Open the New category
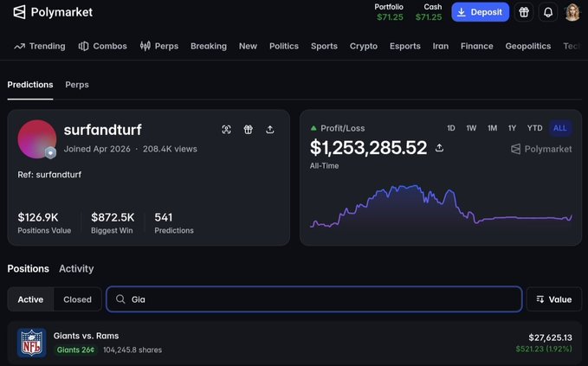The width and height of the screenshot is (588, 366). 248,46
